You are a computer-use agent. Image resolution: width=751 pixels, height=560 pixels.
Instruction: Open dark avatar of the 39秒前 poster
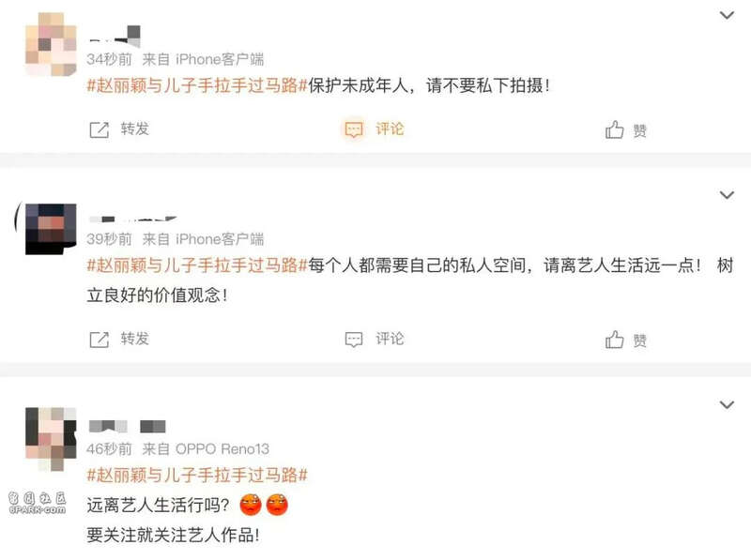pyautogui.click(x=51, y=229)
